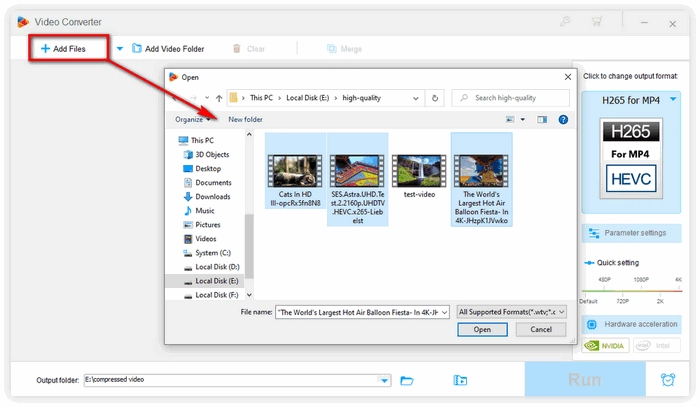Open the registration key icon
700x407 pixels.
pyautogui.click(x=565, y=21)
